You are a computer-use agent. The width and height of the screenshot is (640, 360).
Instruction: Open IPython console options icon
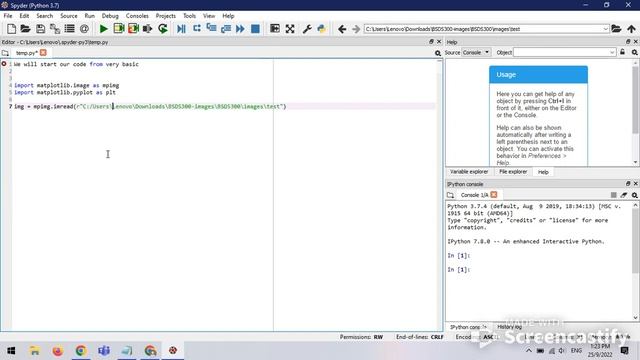[635, 195]
